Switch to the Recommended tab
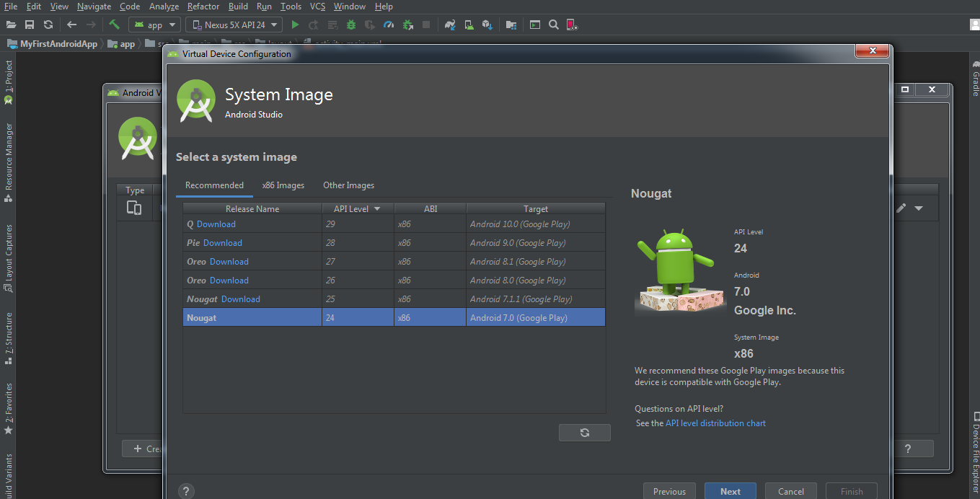The height and width of the screenshot is (499, 980). click(x=214, y=185)
